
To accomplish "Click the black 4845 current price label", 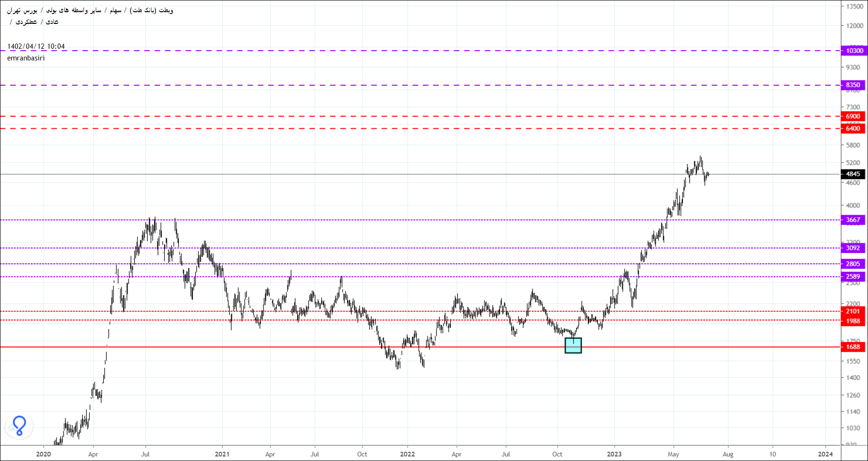I will 853,174.
